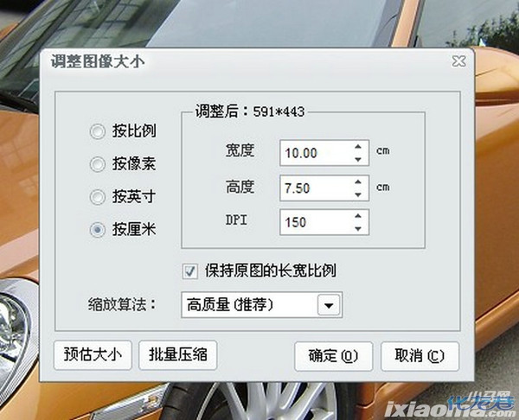Click the 高质量(推荐) combo box
519x420 pixels.
pyautogui.click(x=262, y=305)
